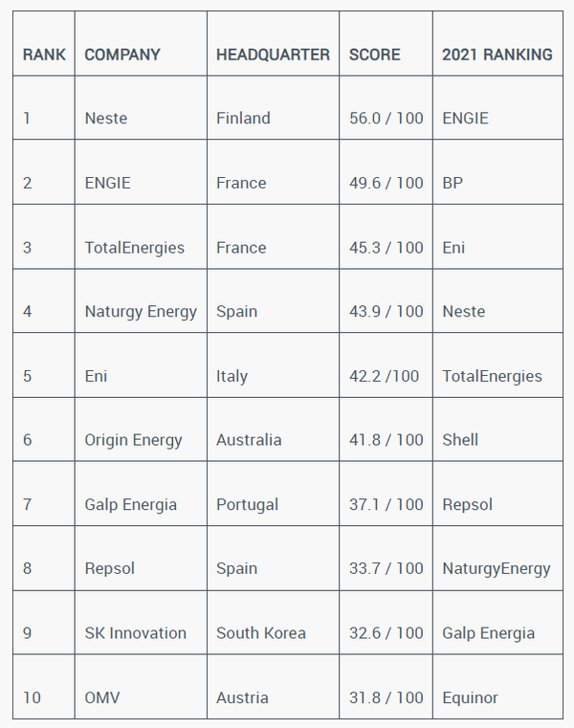Click the COMPANY column header
This screenshot has width=574, height=728.
122,55
